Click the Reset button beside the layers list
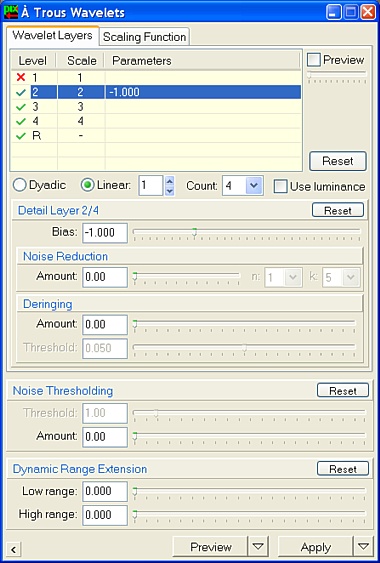 338,161
